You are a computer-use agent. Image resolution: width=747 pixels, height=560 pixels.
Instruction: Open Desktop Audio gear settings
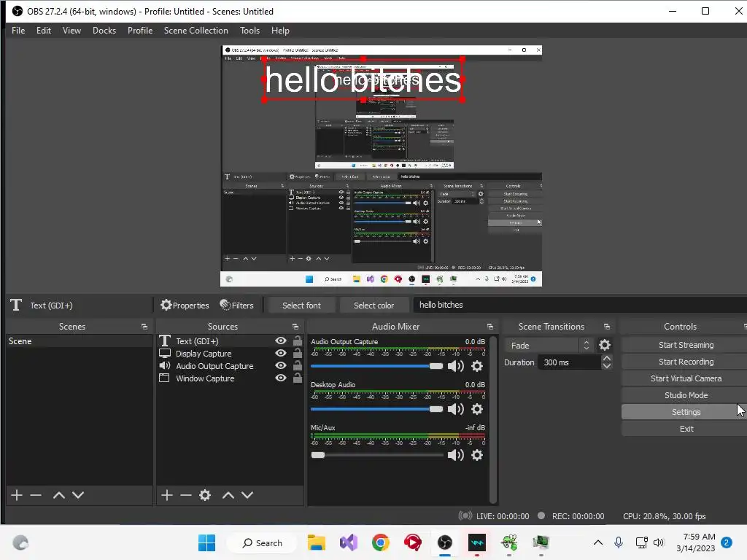477,409
